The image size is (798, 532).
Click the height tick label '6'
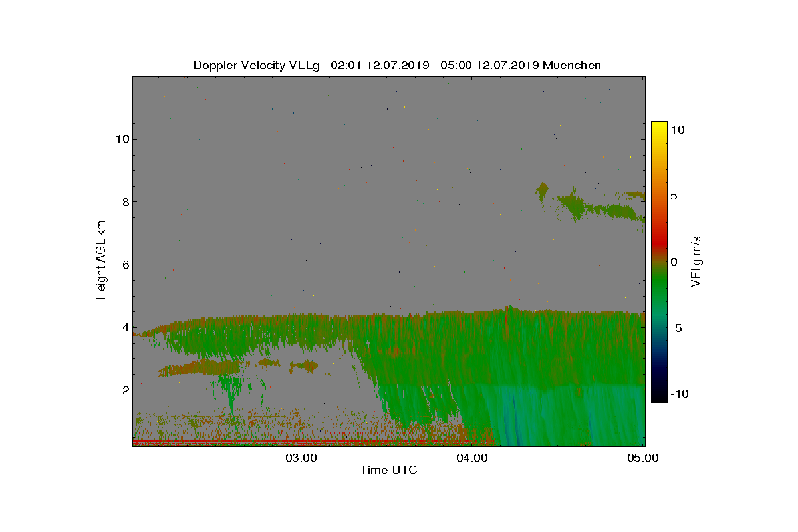coord(125,265)
